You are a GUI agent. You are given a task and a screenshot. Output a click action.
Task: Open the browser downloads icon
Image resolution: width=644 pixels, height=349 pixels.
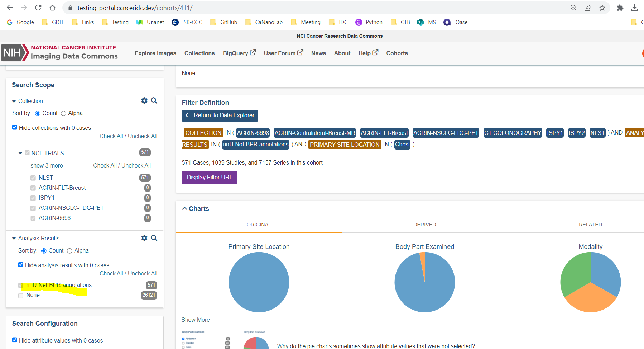click(x=635, y=8)
